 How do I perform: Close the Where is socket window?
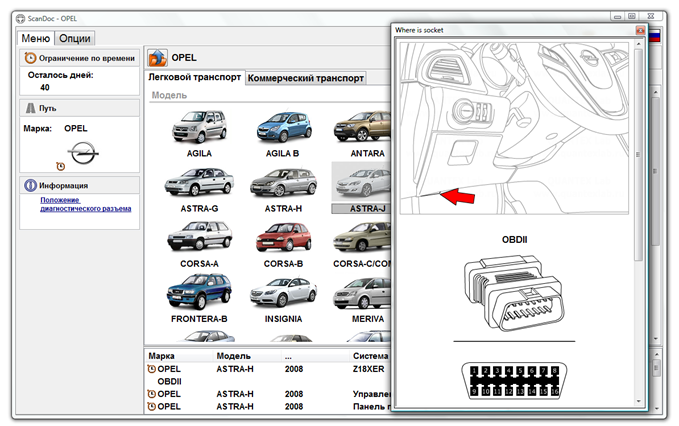pos(640,30)
